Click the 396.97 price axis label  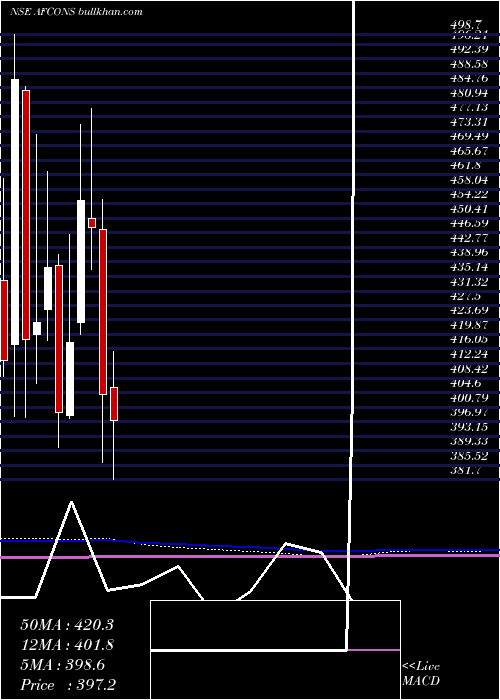[469, 413]
